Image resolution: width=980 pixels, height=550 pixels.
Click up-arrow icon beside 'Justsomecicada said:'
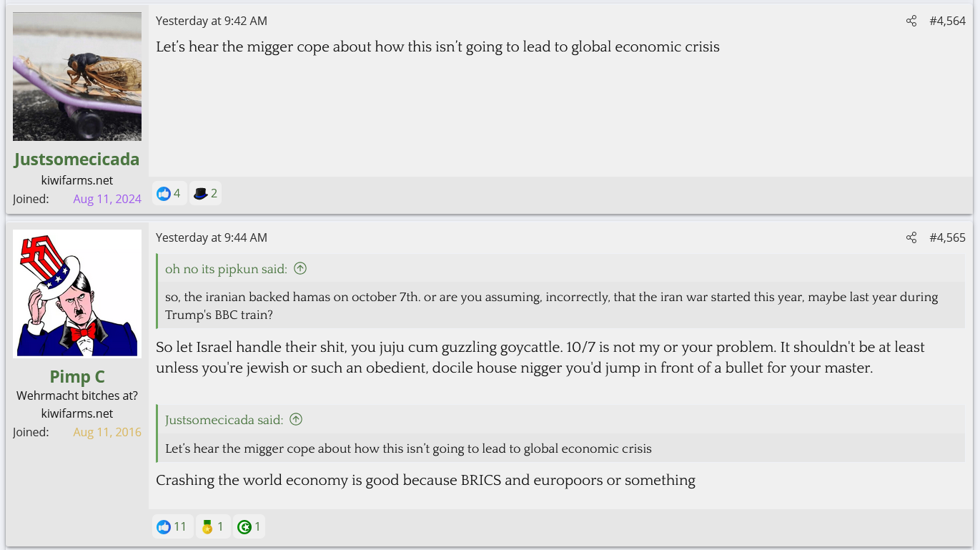click(296, 420)
